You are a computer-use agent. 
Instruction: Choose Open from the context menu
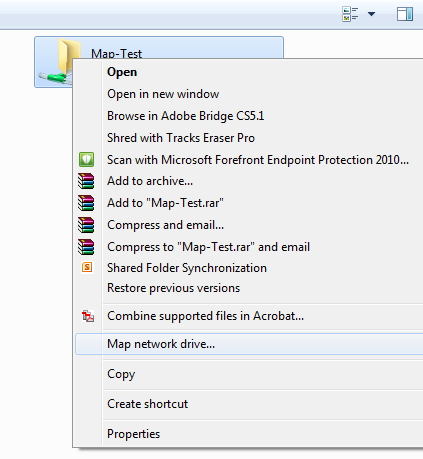pos(122,72)
